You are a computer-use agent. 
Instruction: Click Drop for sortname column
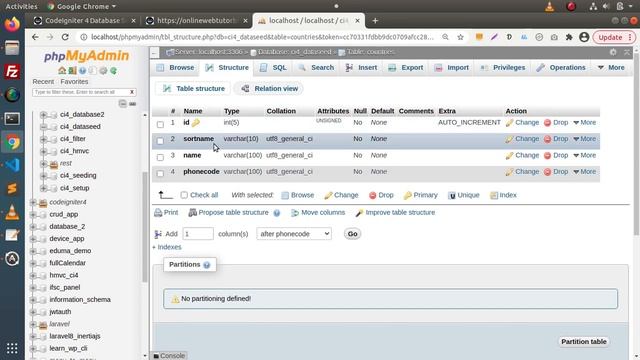[x=556, y=139]
